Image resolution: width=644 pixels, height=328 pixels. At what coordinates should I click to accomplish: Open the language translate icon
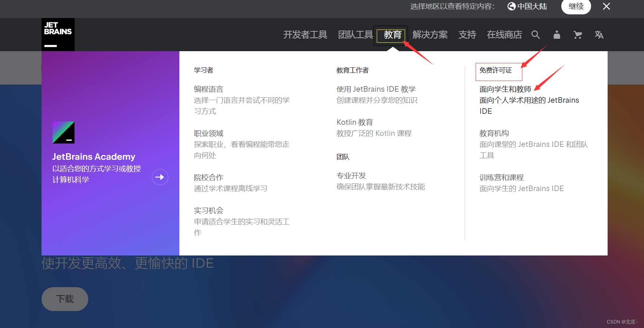click(599, 35)
